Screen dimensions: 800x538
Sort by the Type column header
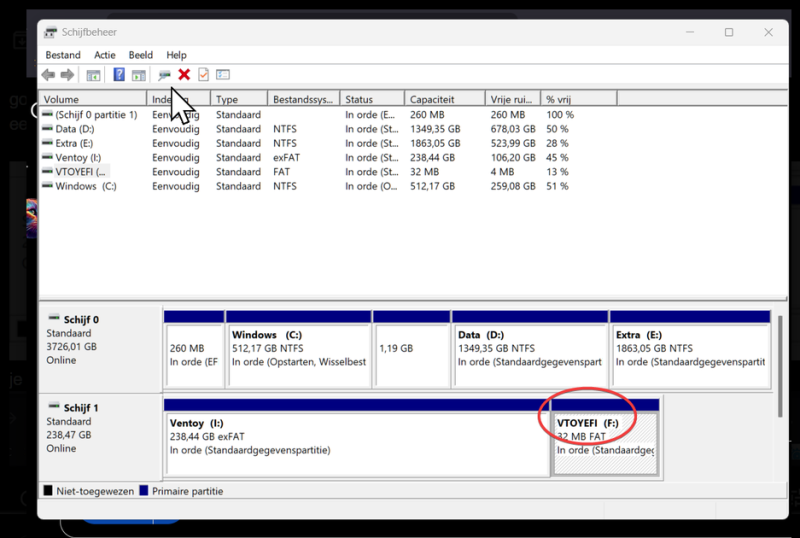(239, 99)
